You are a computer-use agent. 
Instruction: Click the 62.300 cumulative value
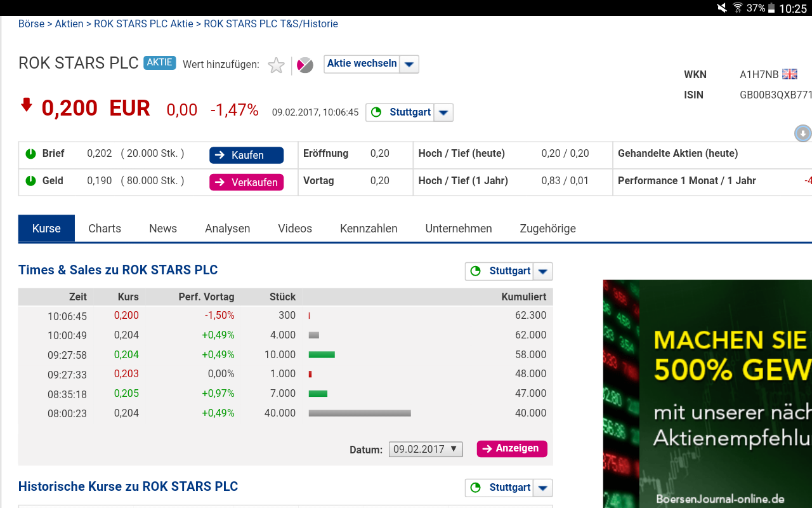click(x=531, y=316)
